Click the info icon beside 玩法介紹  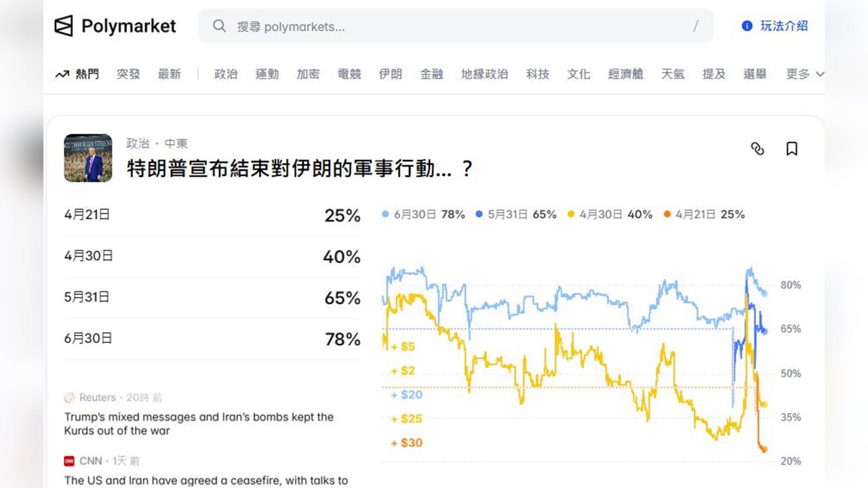click(x=747, y=26)
